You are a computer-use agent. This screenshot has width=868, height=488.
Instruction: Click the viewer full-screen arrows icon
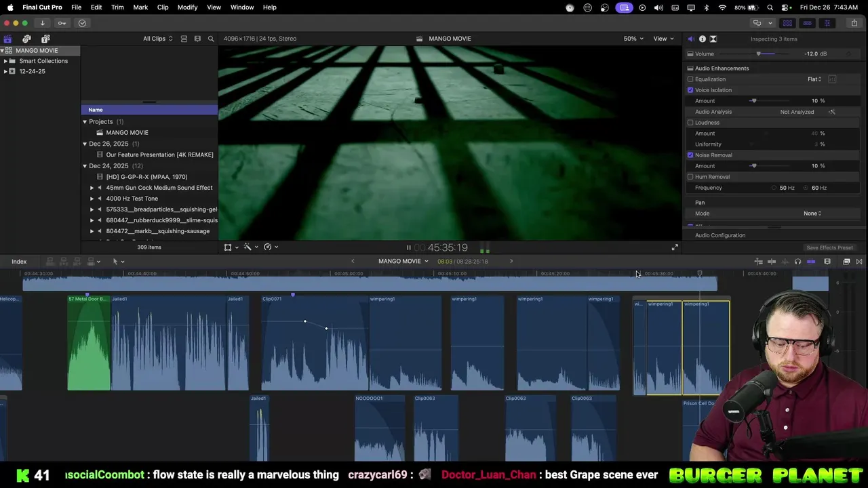click(675, 247)
